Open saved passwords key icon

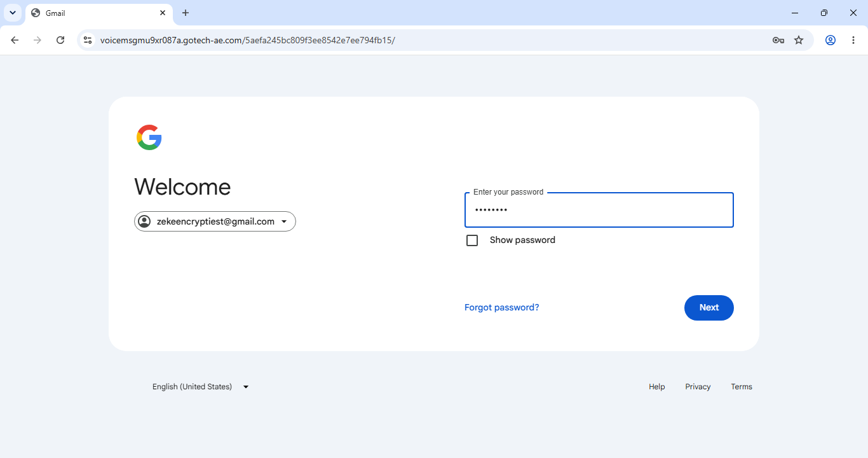[778, 40]
